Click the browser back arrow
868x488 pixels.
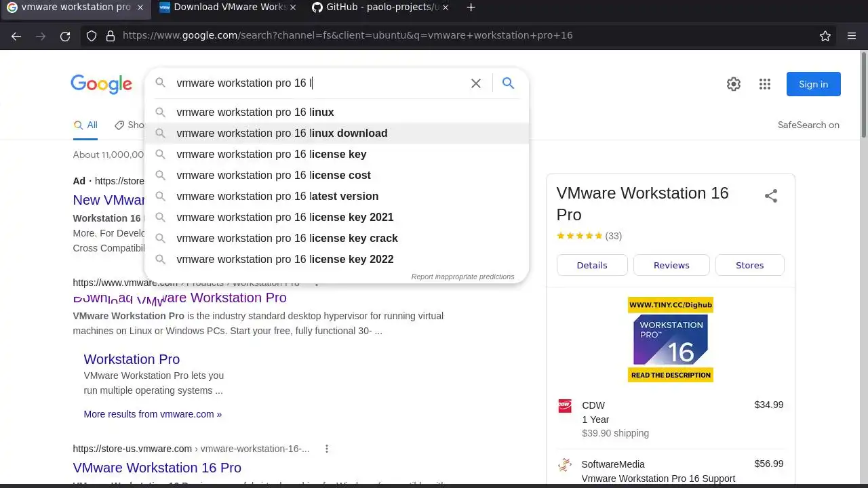(x=16, y=36)
